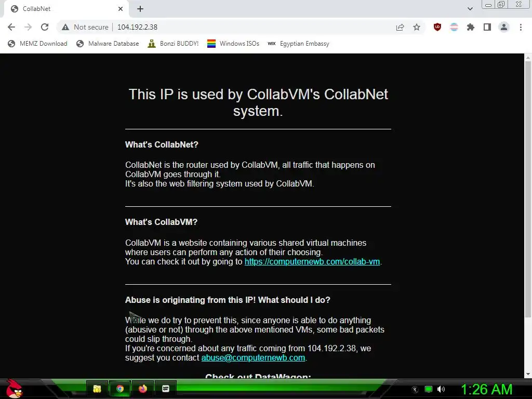This screenshot has width=532, height=399.
Task: Click the page's vertical scrollbar thumb
Action: [528, 190]
